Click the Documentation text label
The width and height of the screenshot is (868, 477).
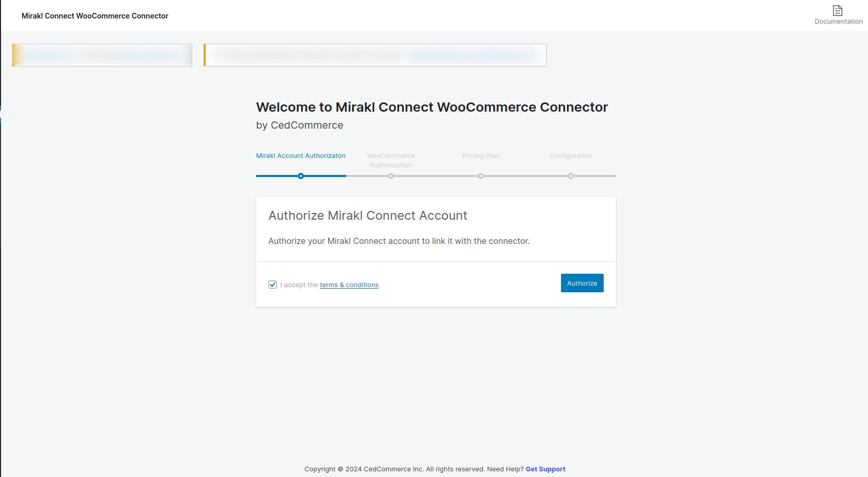(x=838, y=21)
